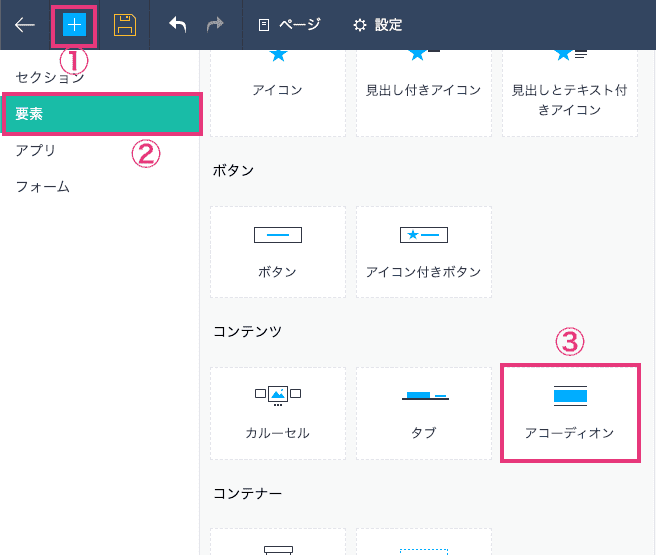This screenshot has width=656, height=555.
Task: Select セクション in the sidebar
Action: click(49, 77)
